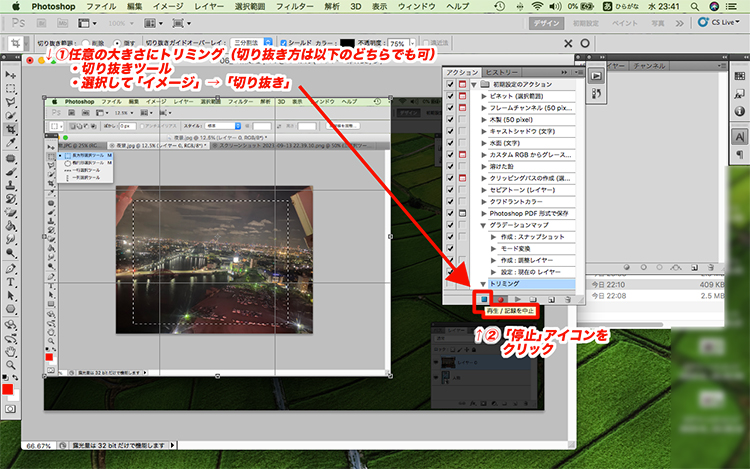Select the 隠す crop area radio button
750x469 pixels.
tap(117, 43)
